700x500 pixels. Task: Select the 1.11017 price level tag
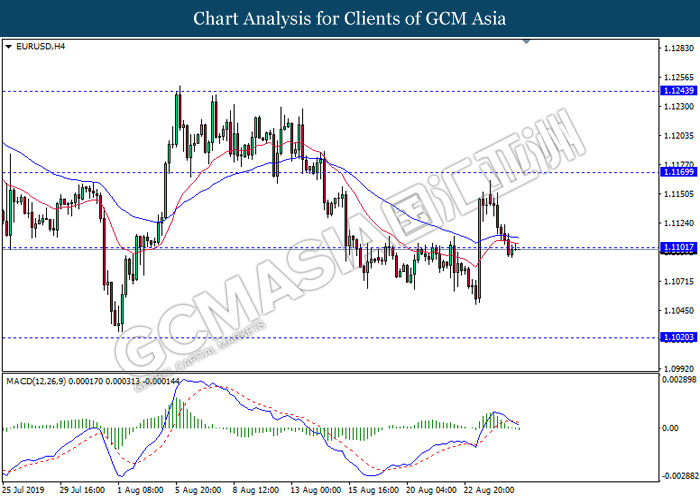coord(675,248)
